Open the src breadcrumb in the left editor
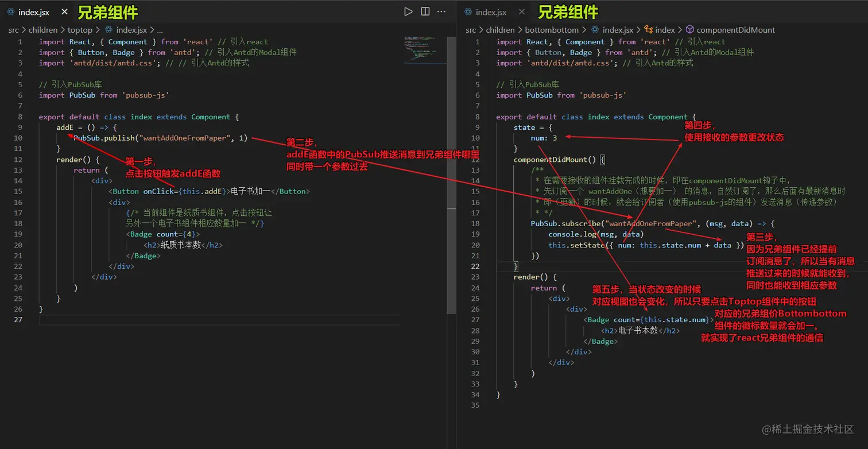Viewport: 868px width, 449px height. tap(14, 30)
